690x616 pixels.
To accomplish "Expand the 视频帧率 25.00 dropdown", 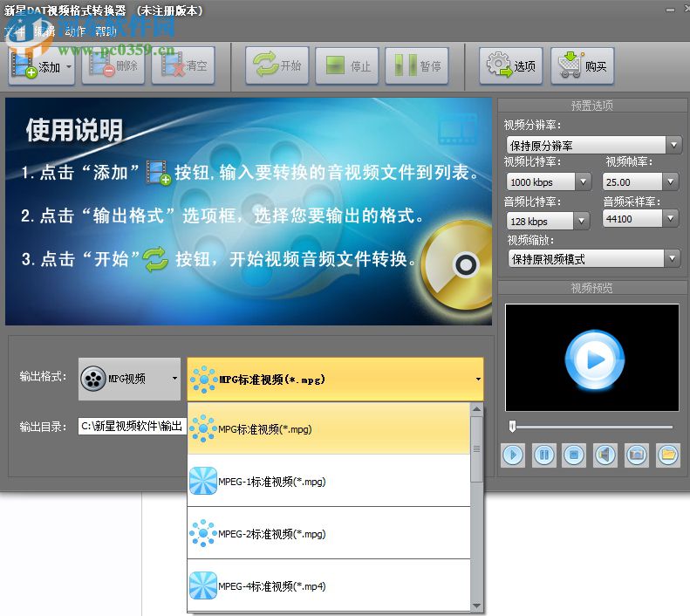I will [671, 181].
